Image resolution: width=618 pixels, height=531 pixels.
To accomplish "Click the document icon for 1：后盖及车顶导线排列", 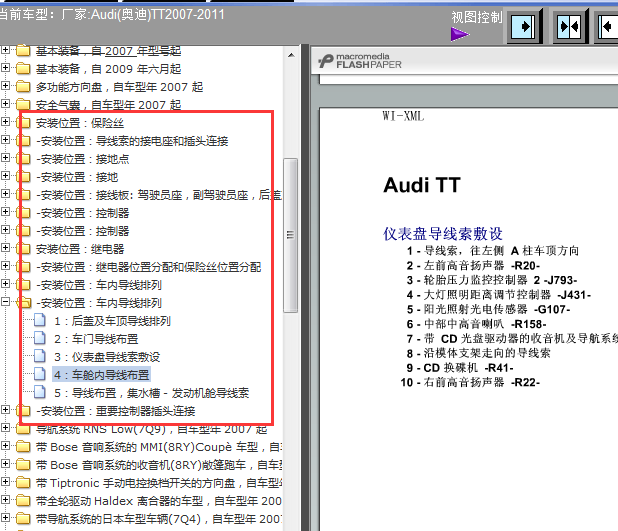I will click(x=39, y=320).
